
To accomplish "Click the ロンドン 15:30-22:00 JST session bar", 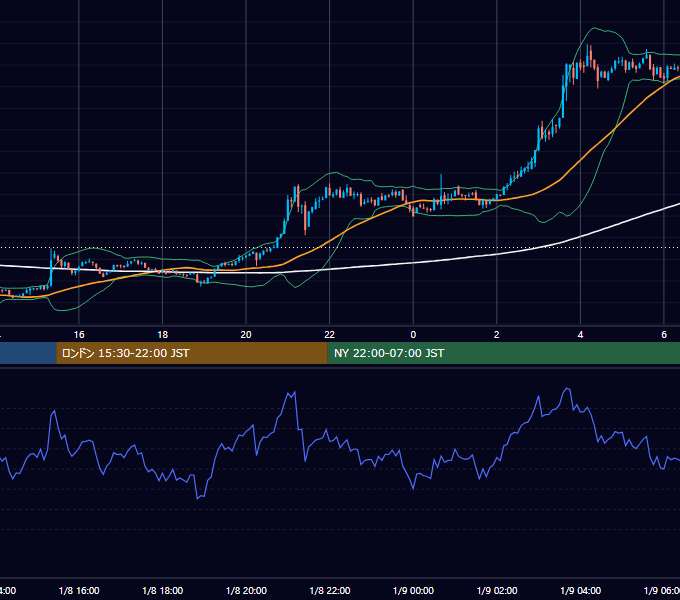I will (192, 353).
